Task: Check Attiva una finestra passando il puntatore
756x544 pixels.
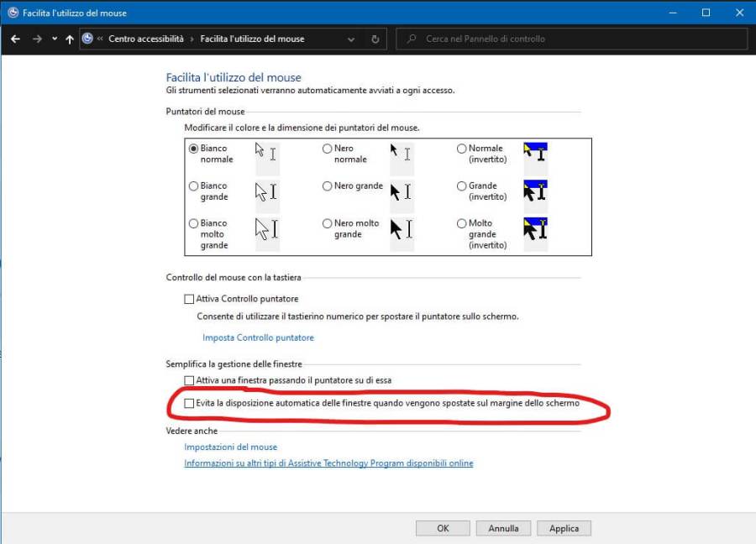Action: pos(189,381)
